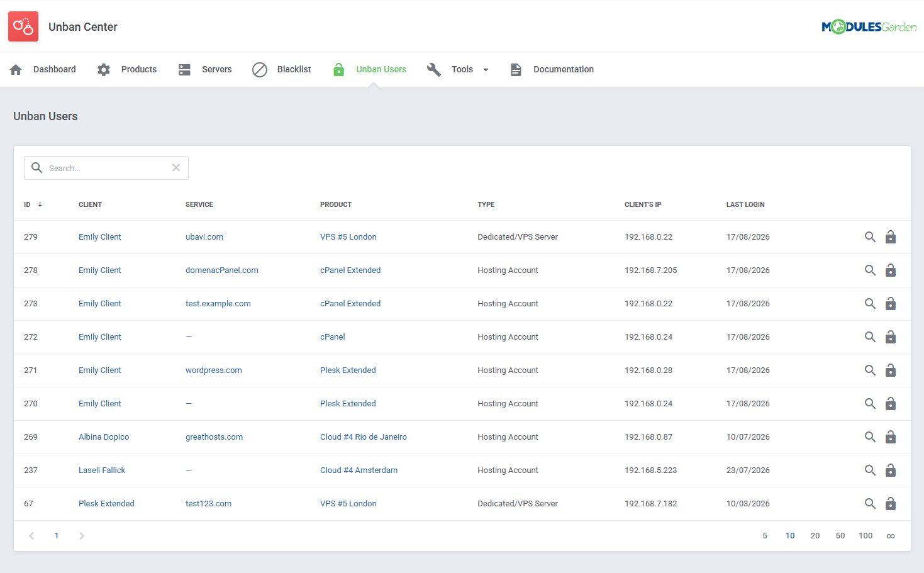The width and height of the screenshot is (924, 573).
Task: Show 10 entries per page
Action: point(790,536)
